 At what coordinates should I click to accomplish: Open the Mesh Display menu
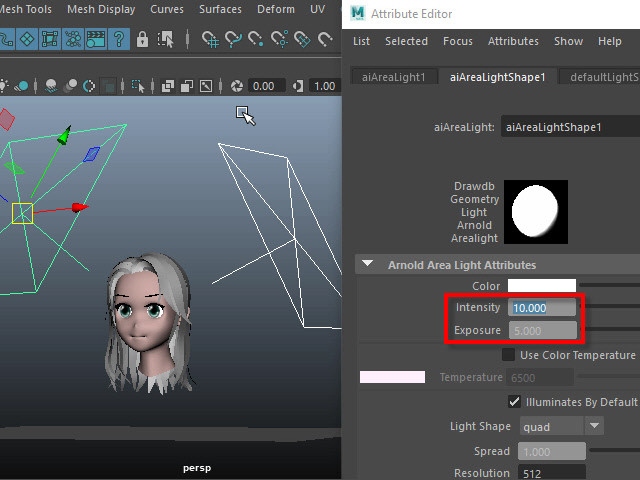click(101, 10)
